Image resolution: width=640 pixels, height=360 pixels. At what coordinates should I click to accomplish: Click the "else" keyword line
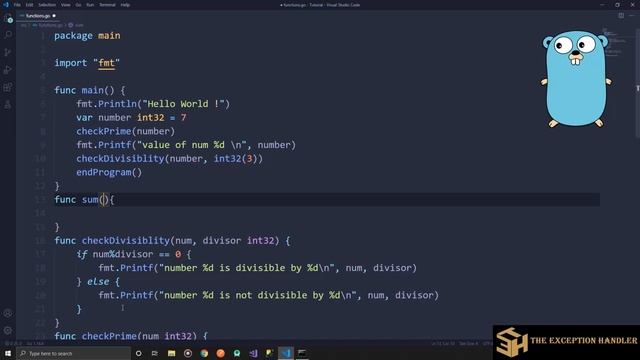(98, 282)
